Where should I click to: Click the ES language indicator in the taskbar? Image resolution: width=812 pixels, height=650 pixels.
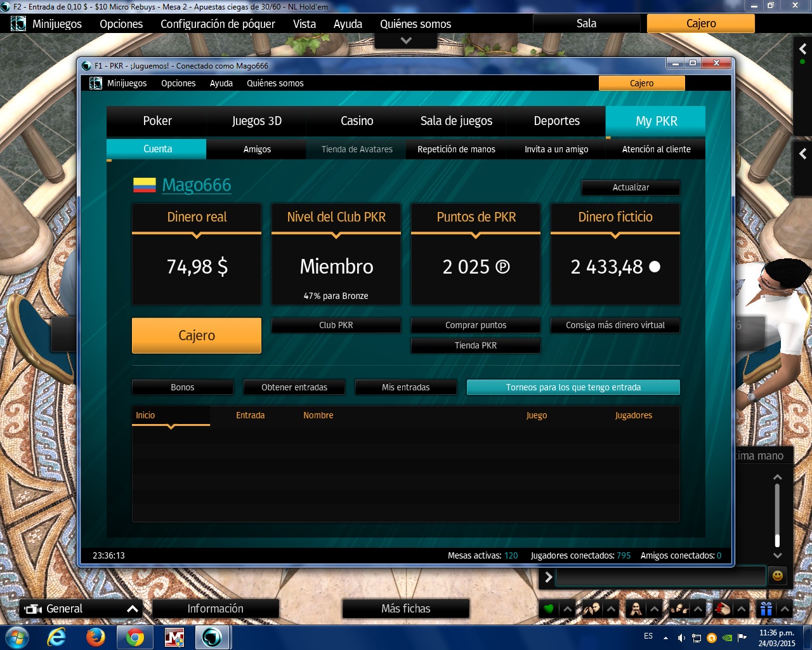point(648,636)
